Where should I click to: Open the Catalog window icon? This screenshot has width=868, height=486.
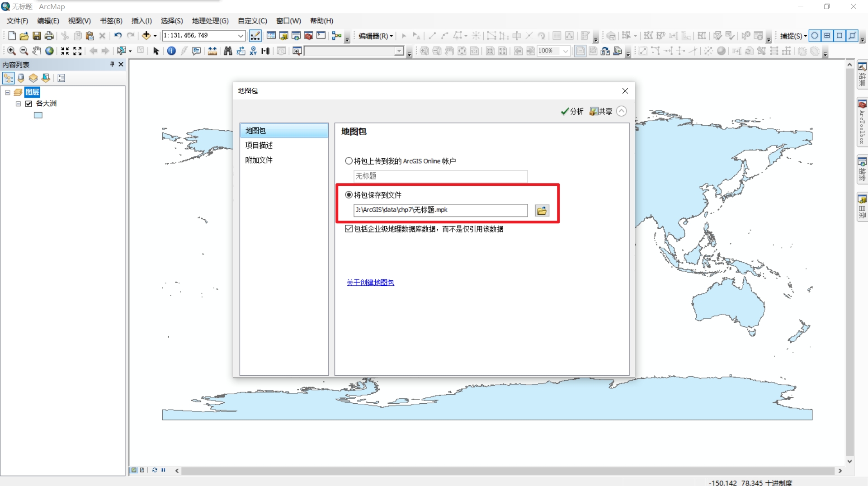283,36
